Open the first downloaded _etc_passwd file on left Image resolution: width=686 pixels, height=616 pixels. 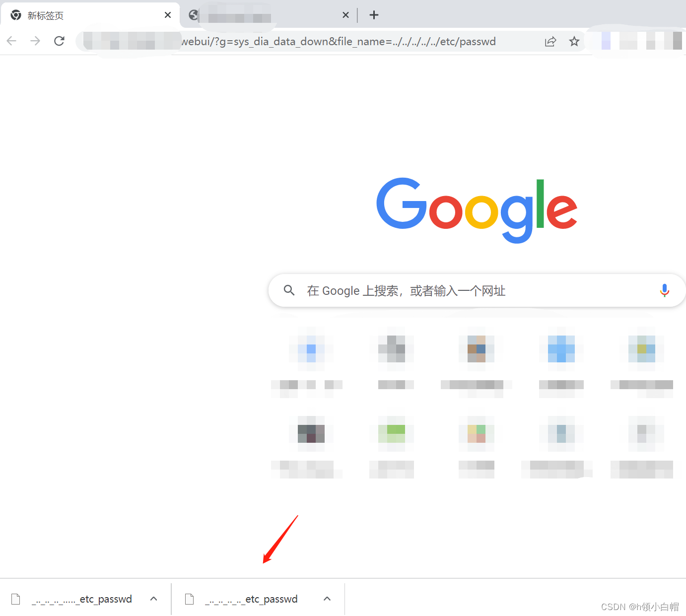(x=82, y=599)
